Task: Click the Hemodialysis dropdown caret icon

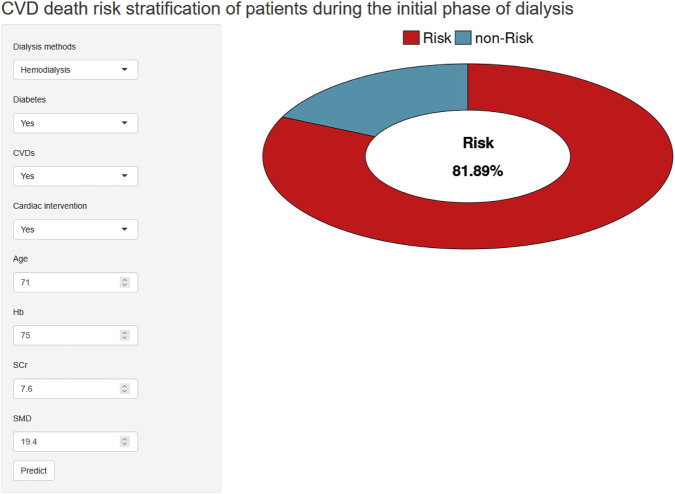Action: pos(124,69)
